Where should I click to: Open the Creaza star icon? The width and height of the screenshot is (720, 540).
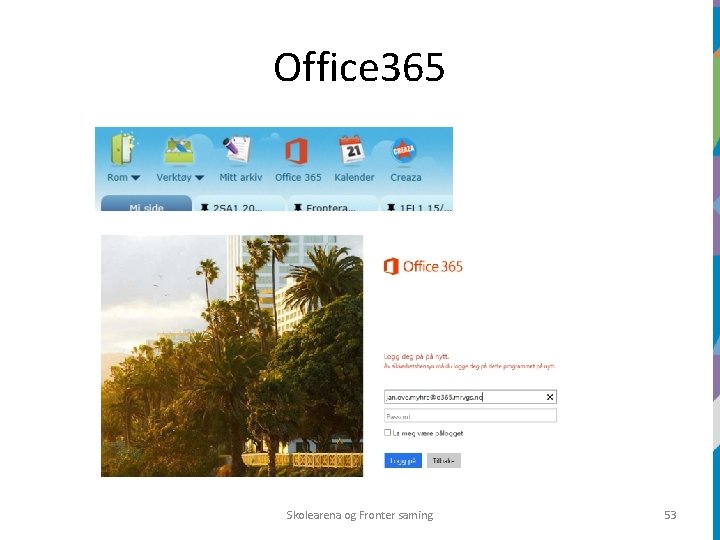(404, 151)
